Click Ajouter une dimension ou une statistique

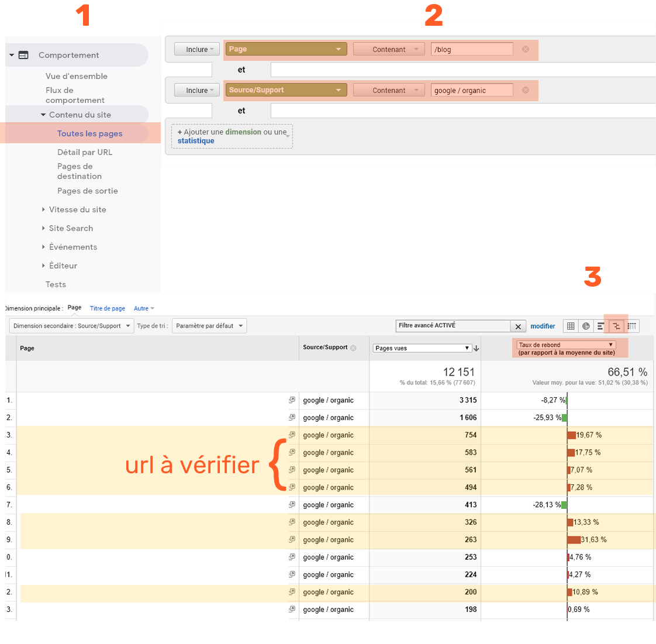tap(232, 136)
